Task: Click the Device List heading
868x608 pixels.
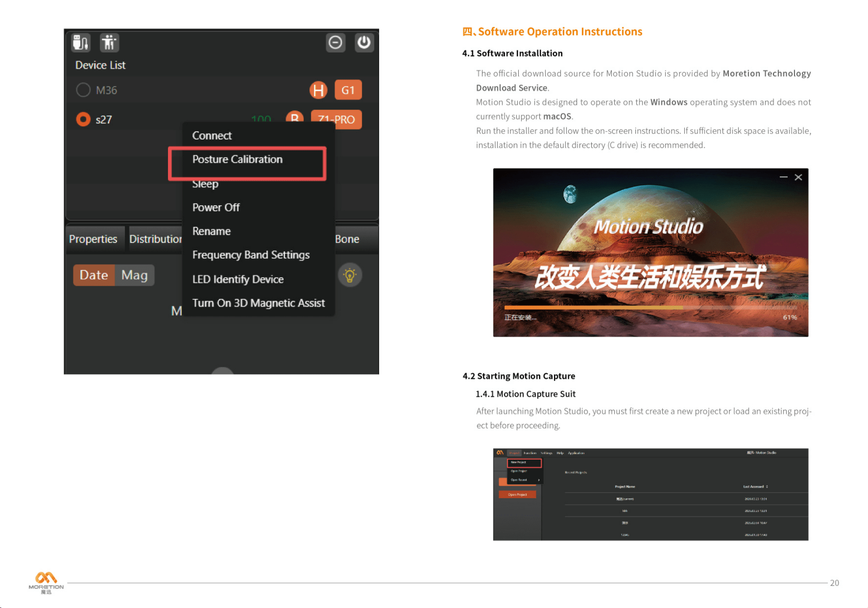Action: [x=101, y=65]
